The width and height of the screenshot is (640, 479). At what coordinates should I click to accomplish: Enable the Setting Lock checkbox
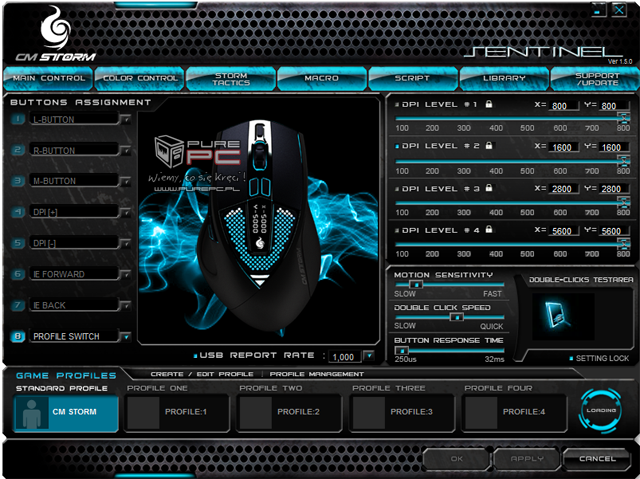[571, 358]
